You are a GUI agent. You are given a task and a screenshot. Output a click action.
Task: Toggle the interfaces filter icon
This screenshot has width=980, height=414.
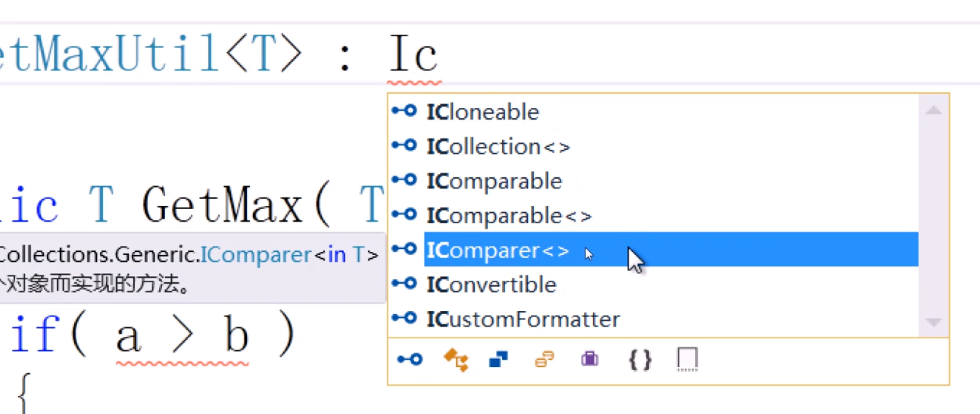click(x=409, y=360)
